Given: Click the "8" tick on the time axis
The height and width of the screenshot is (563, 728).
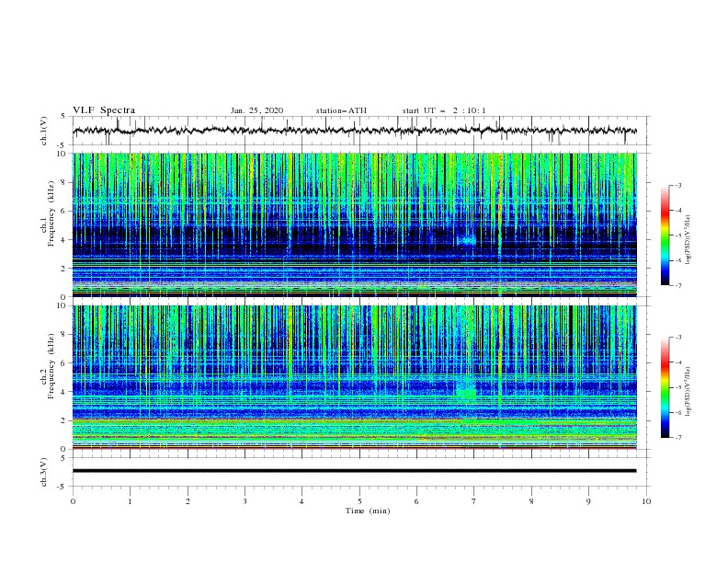Looking at the screenshot, I should pyautogui.click(x=531, y=501).
